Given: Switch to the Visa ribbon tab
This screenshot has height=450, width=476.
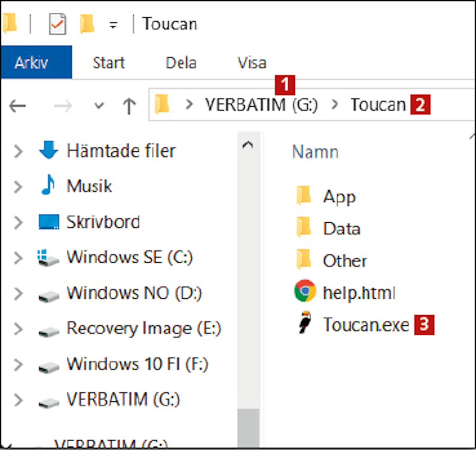Looking at the screenshot, I should coord(252,62).
